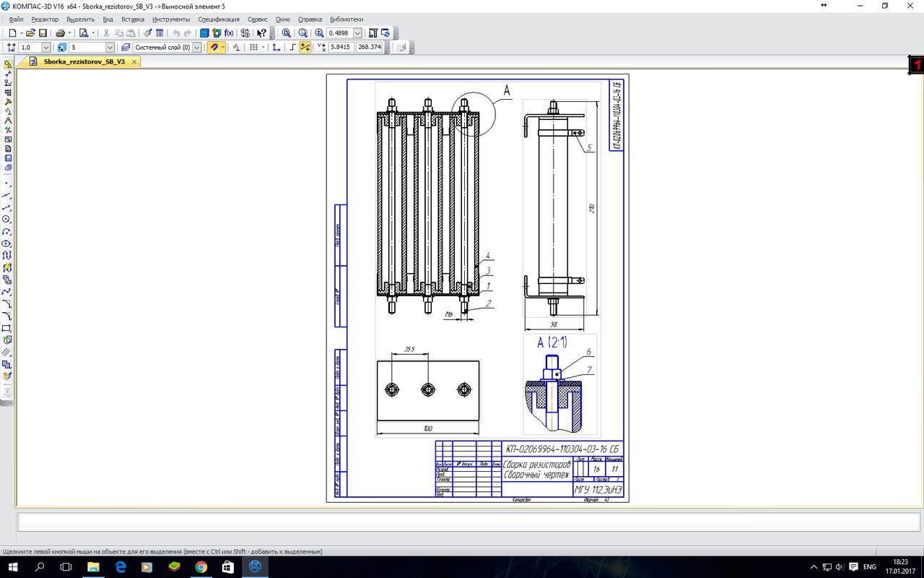Open the Системный слой (0) layer dropdown
The image size is (924, 578).
pos(197,47)
